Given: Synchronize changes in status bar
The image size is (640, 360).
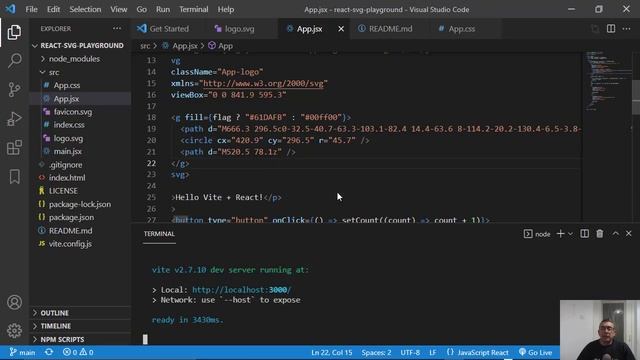Looking at the screenshot, I should (x=49, y=352).
